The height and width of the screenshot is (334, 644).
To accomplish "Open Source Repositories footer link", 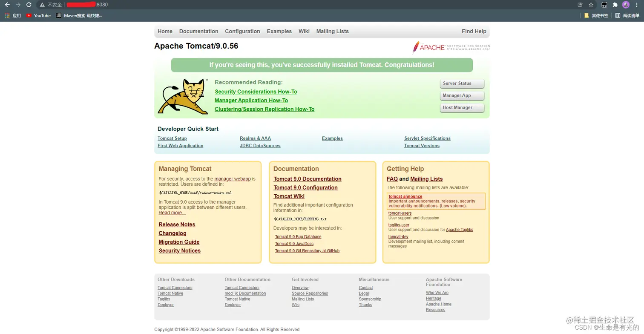I will (310, 294).
